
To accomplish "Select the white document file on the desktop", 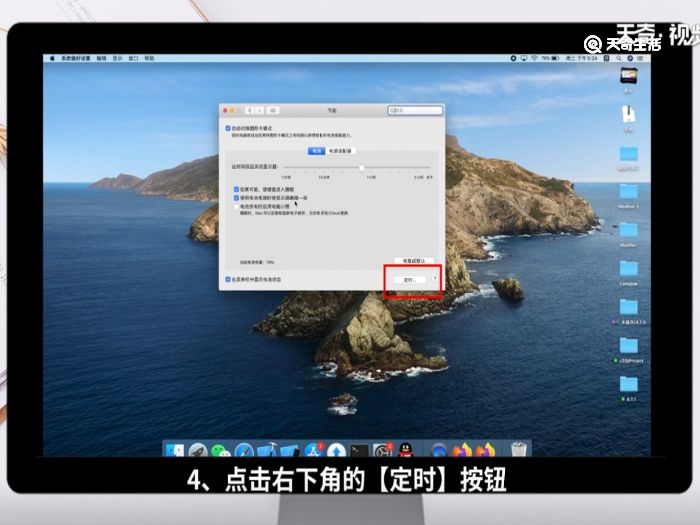I will click(x=629, y=114).
